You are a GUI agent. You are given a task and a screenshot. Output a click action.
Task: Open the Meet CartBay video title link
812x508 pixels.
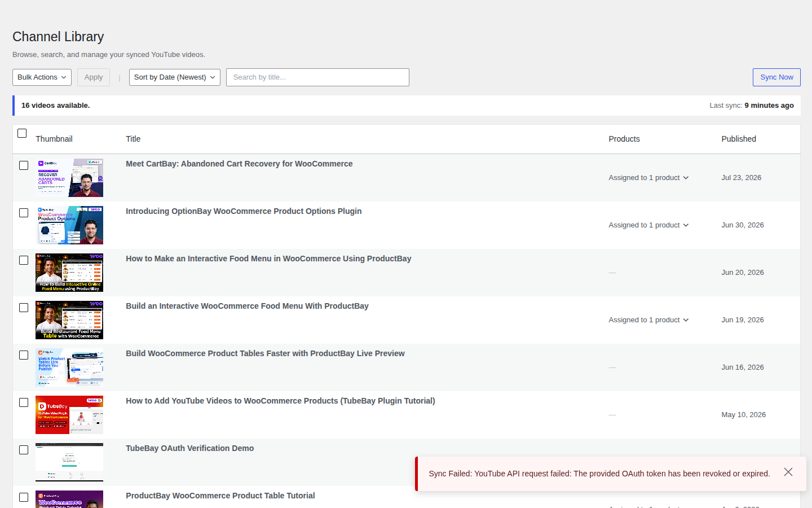click(x=239, y=164)
